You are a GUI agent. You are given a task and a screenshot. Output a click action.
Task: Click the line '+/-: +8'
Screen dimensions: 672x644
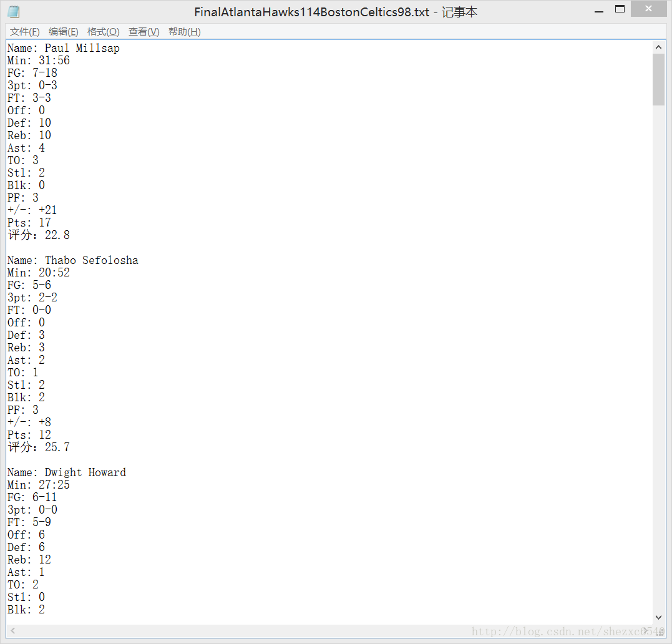pyautogui.click(x=29, y=422)
